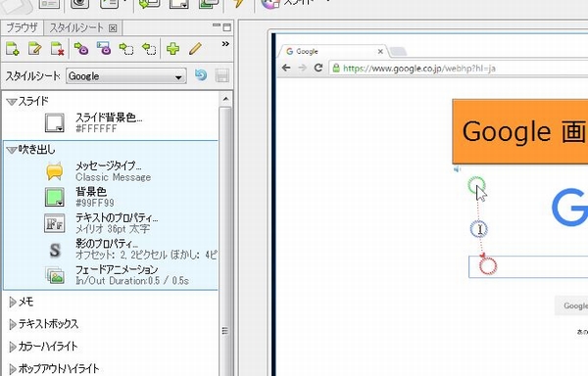Collapse the 吹き出し section
Image resolution: width=588 pixels, height=376 pixels.
click(12, 150)
